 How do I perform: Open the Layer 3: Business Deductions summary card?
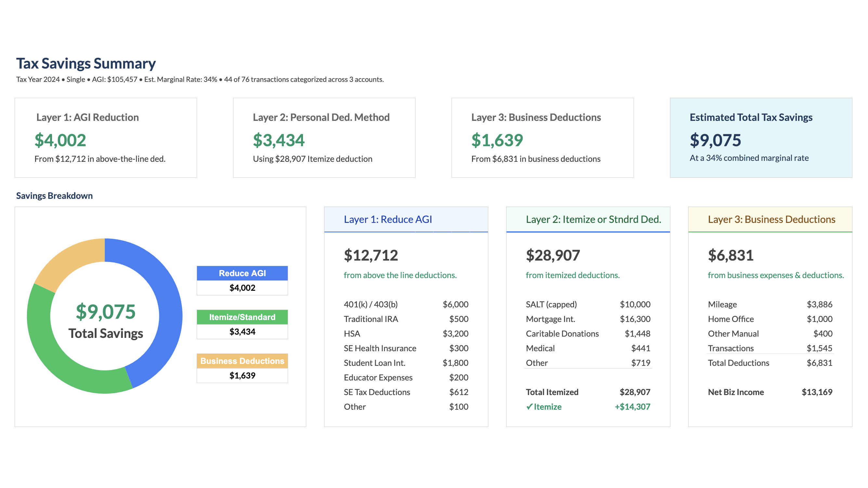click(542, 138)
